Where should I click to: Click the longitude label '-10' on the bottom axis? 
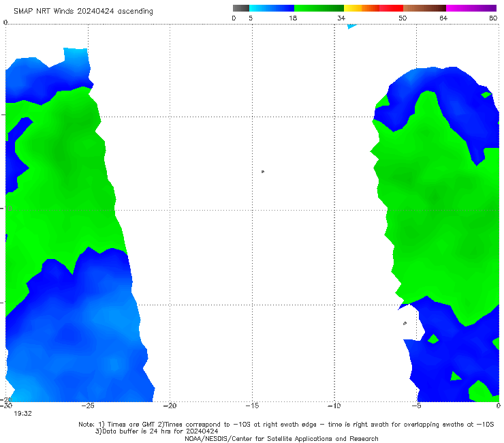click(334, 406)
